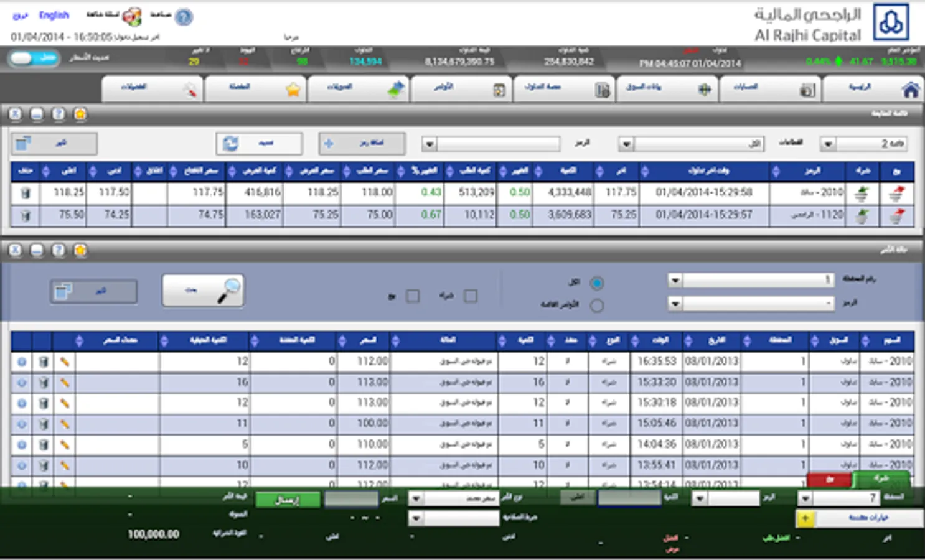Click the star icon in watchlist panel header

pyautogui.click(x=80, y=114)
